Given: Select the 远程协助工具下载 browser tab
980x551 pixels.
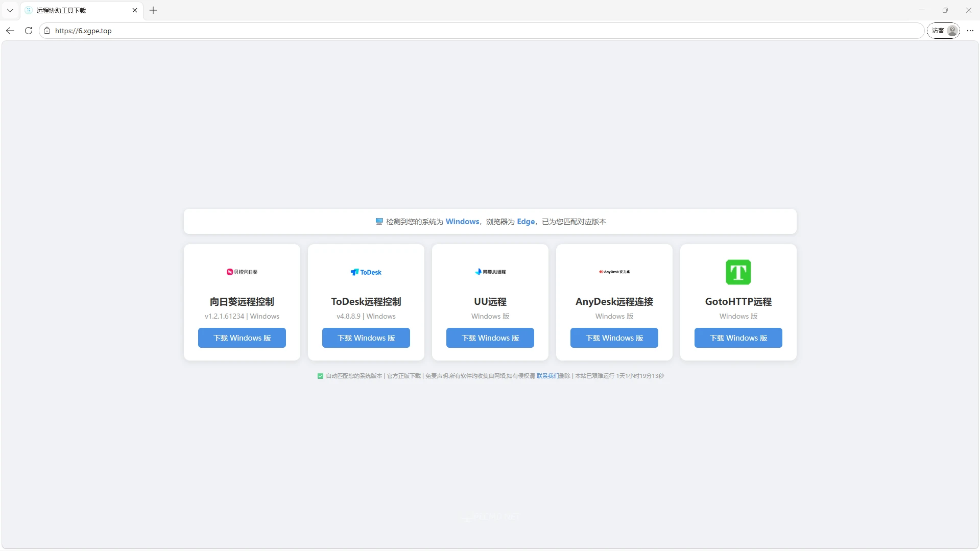Looking at the screenshot, I should click(82, 10).
